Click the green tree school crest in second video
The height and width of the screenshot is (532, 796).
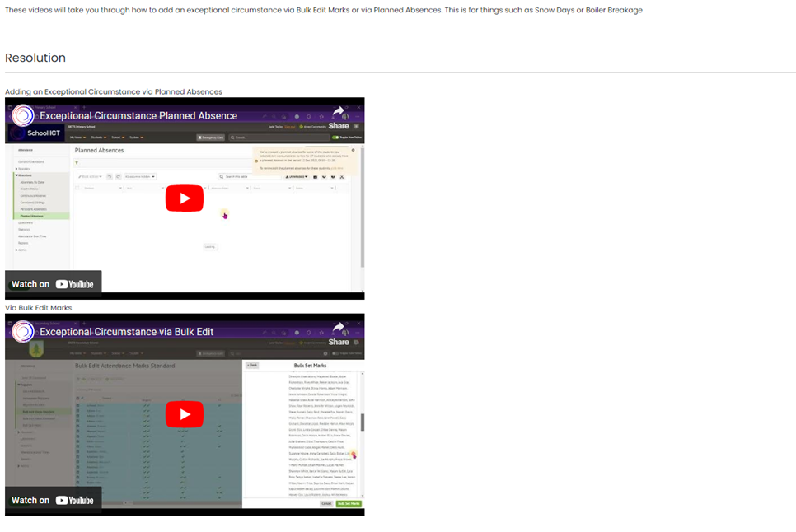click(x=37, y=349)
